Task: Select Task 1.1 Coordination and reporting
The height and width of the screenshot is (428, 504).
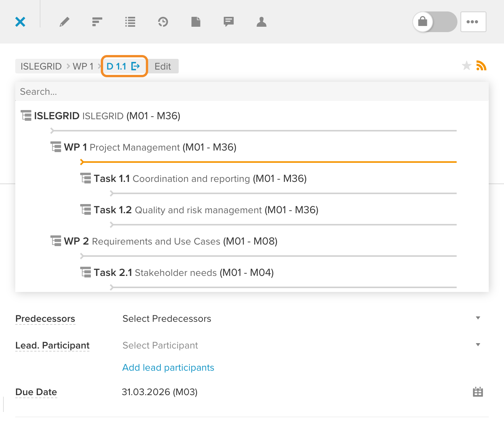Action: [x=194, y=178]
